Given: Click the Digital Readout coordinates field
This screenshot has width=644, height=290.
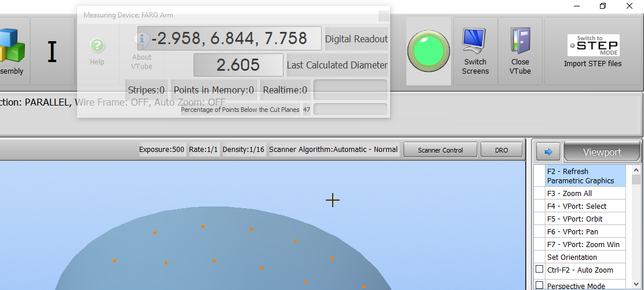Looking at the screenshot, I should point(230,39).
